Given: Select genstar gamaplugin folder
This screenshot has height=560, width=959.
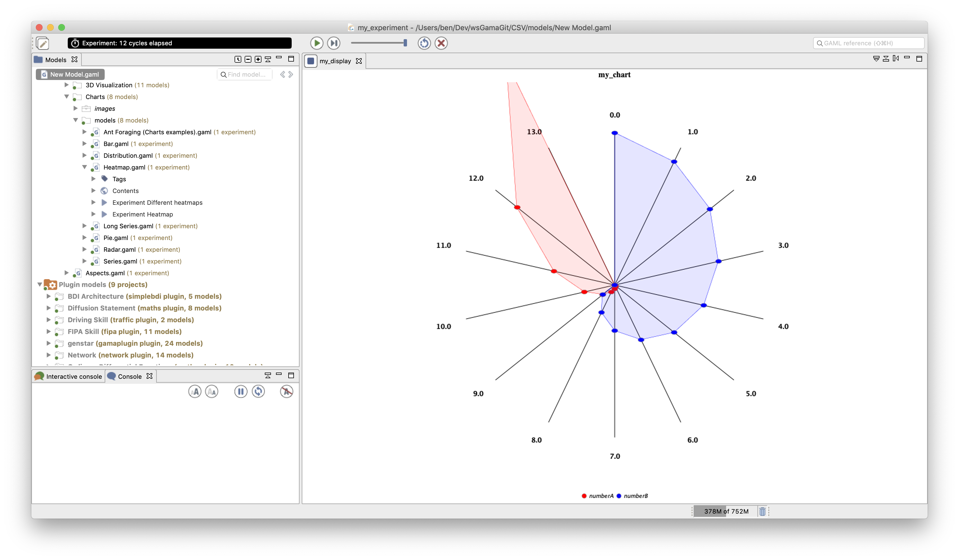Looking at the screenshot, I should (135, 344).
